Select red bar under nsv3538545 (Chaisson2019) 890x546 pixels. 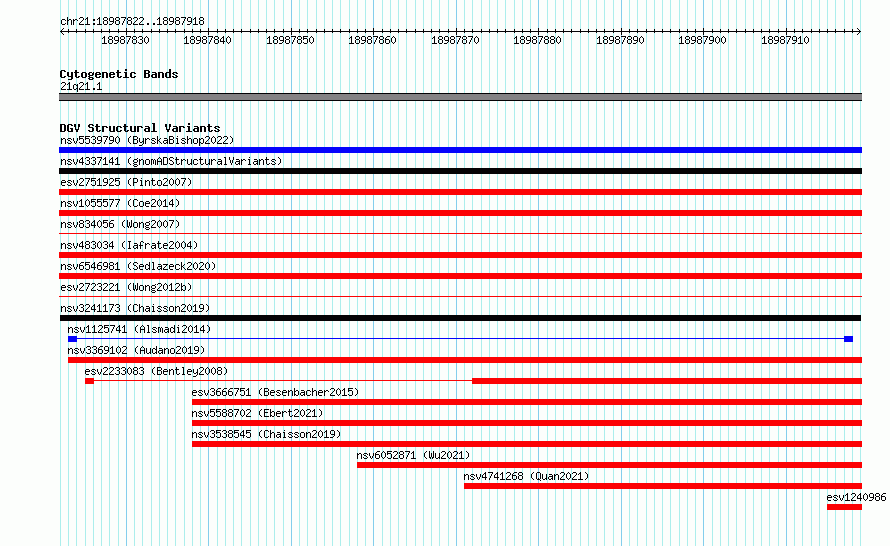(527, 444)
